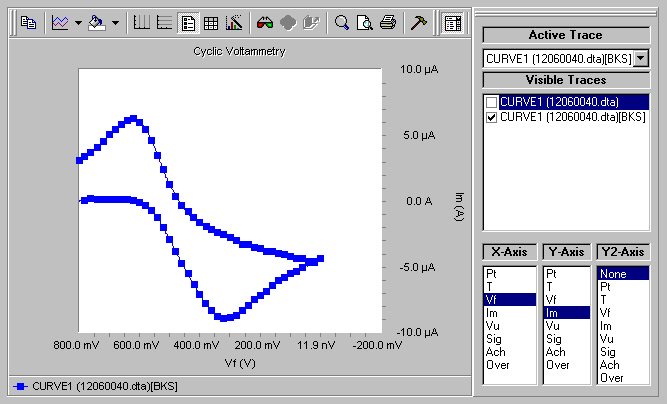Uncheck the CURVE1 (12060040.dta)[BKS] checkbox

pyautogui.click(x=491, y=117)
